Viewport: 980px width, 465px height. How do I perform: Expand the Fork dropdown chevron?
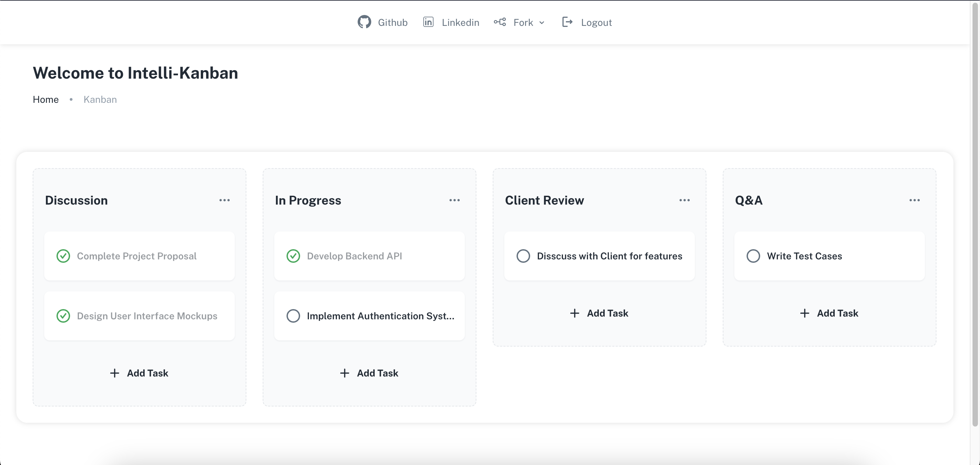point(542,23)
